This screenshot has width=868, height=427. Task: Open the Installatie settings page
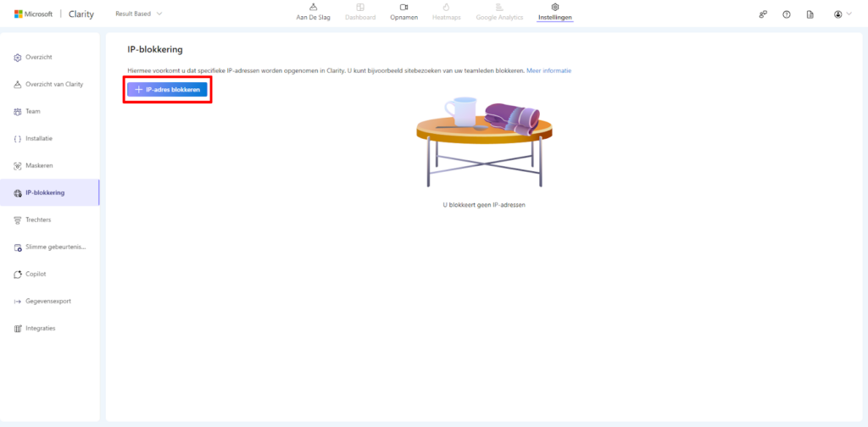(x=50, y=138)
